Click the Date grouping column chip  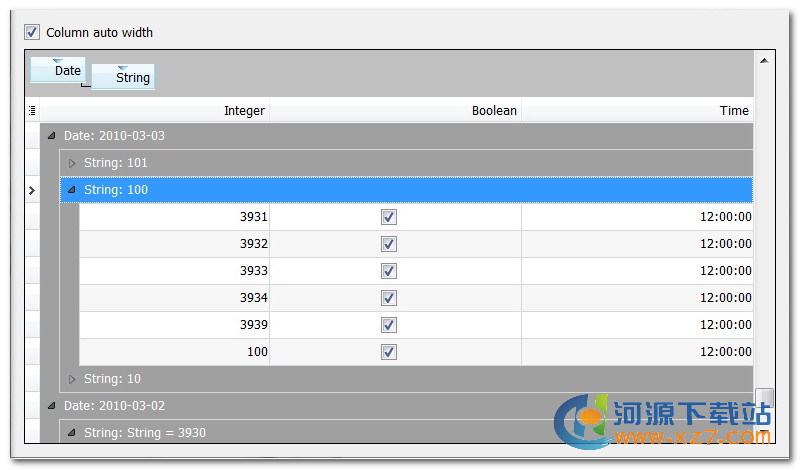point(58,70)
